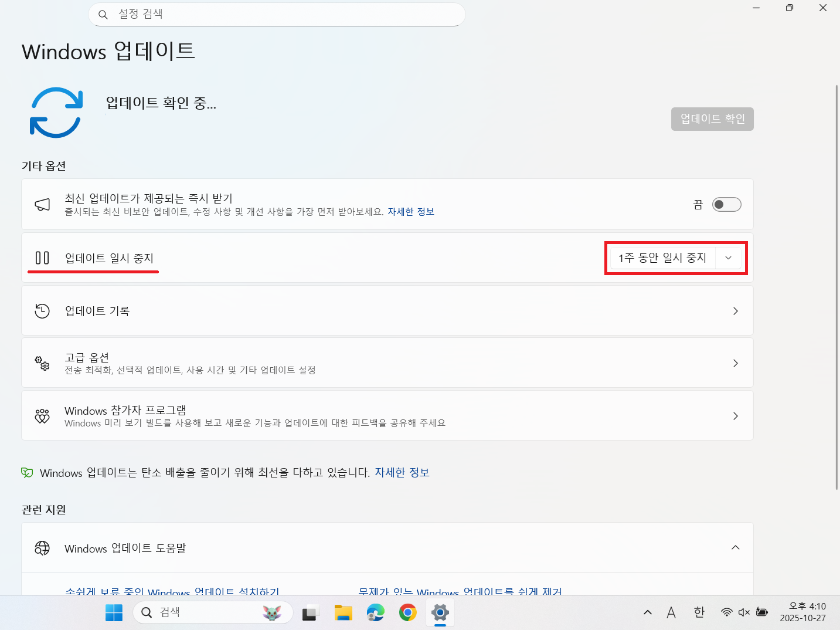Click the Windows 업데이트 page title
The width and height of the screenshot is (840, 630).
tap(108, 52)
